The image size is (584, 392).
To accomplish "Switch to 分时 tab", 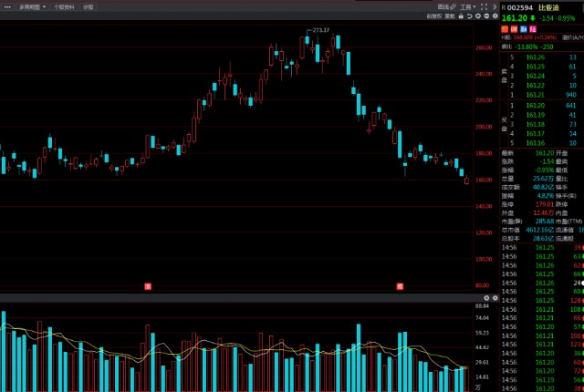I will [x=88, y=6].
